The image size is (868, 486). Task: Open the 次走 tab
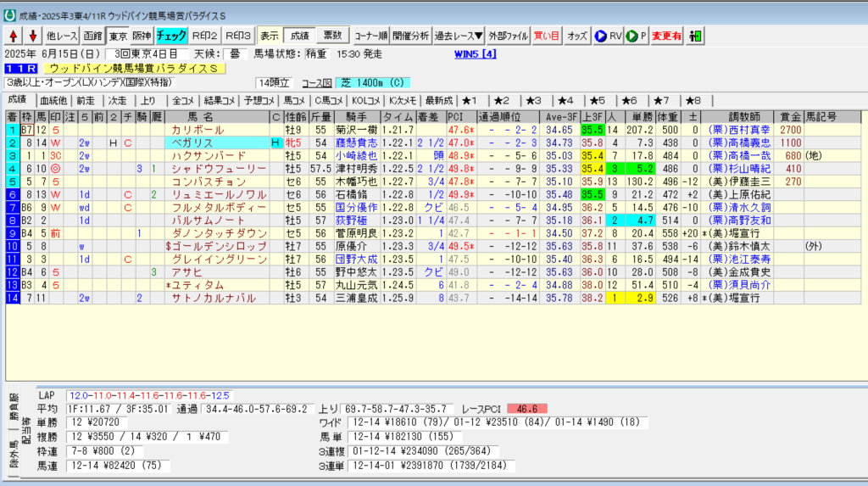coord(117,100)
